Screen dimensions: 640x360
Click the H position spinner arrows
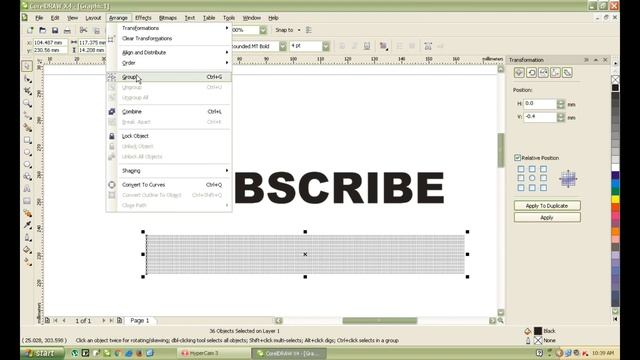pyautogui.click(x=561, y=104)
